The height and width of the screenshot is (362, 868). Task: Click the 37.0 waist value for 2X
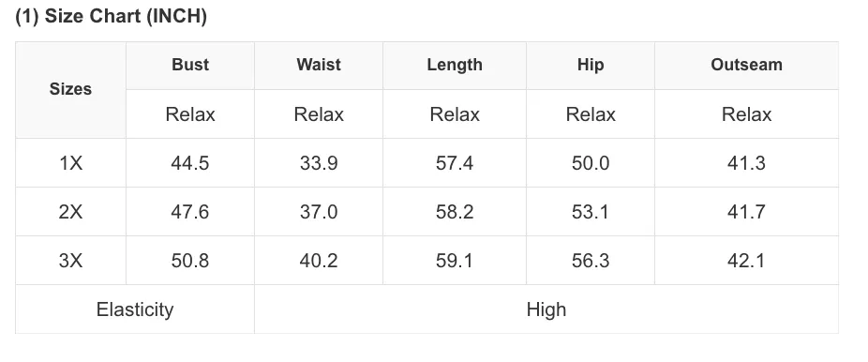pyautogui.click(x=319, y=212)
